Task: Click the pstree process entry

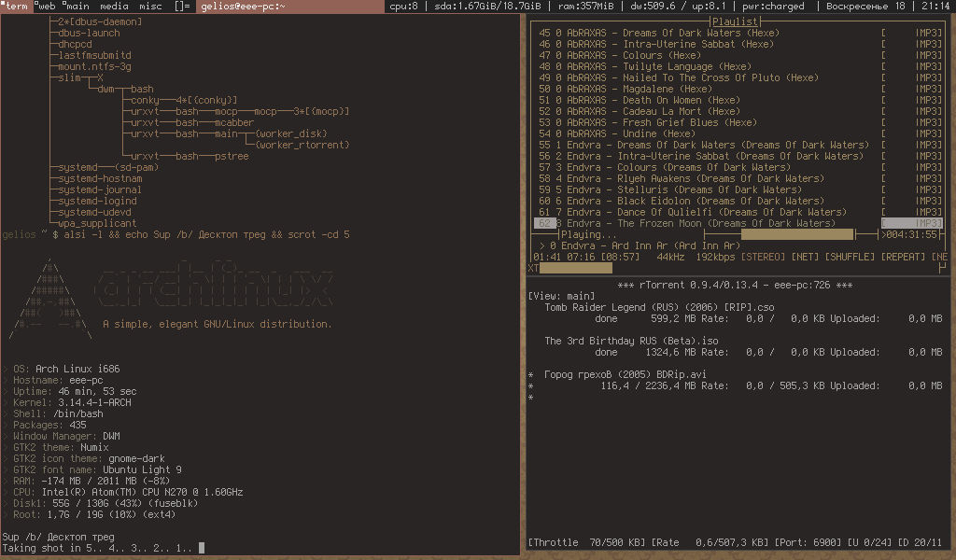Action: (x=232, y=156)
